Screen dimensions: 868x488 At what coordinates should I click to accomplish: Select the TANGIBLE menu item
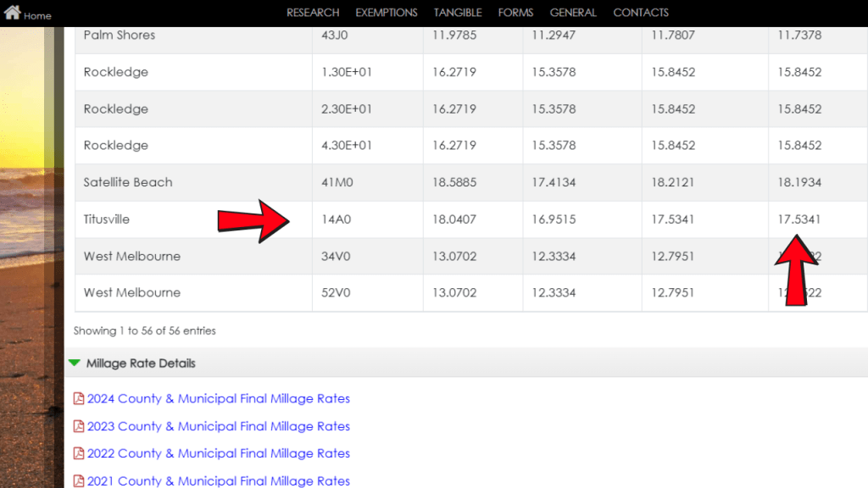pos(458,12)
